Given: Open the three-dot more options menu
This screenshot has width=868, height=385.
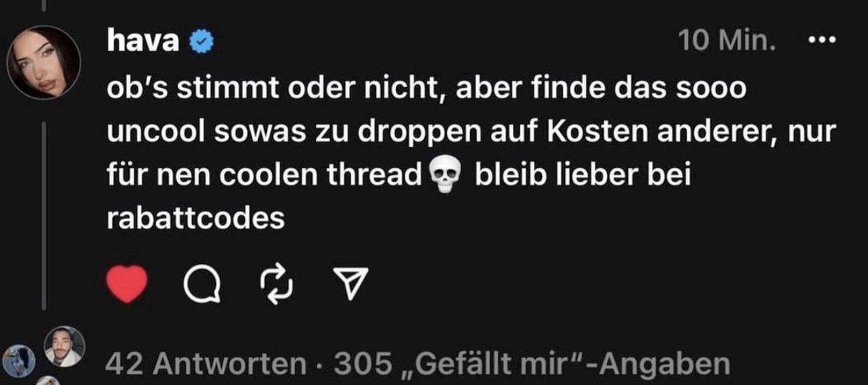Looking at the screenshot, I should point(820,42).
